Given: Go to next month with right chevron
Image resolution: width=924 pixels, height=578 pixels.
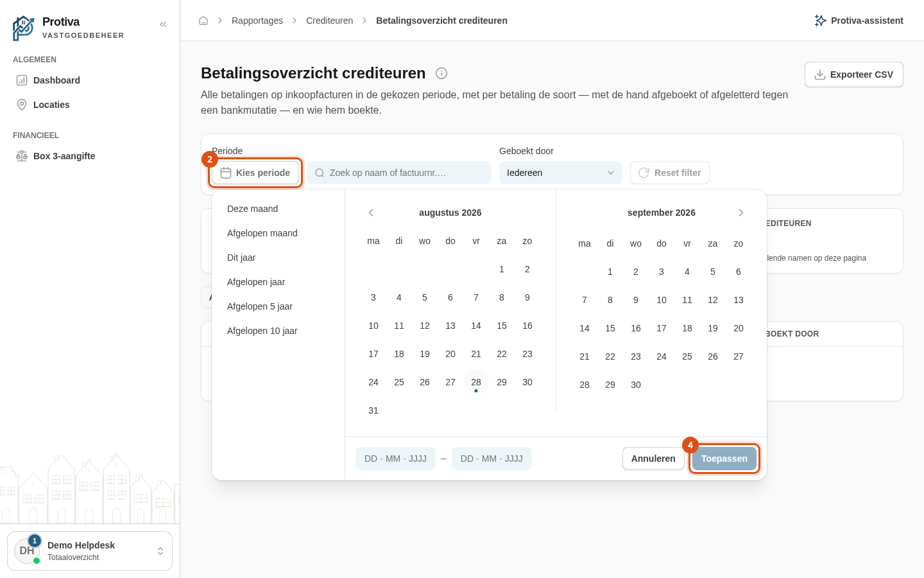Looking at the screenshot, I should tap(741, 213).
